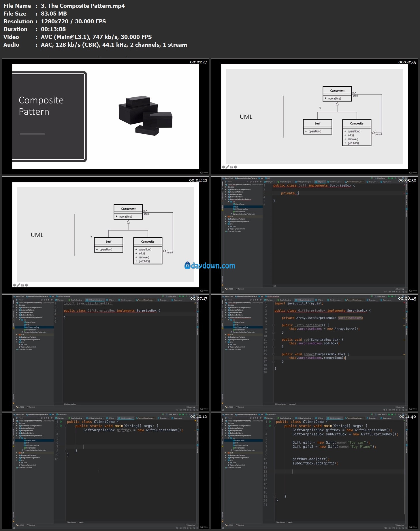Click 'subGiftBox.add(gift2);' line in the 00:11:40 frame
The width and height of the screenshot is (420, 531).
click(x=315, y=463)
